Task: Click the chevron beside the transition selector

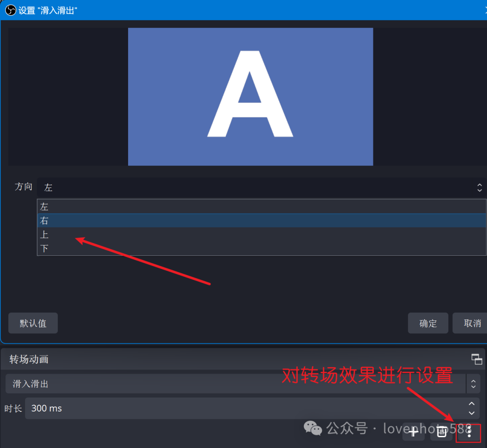Action: (x=473, y=384)
